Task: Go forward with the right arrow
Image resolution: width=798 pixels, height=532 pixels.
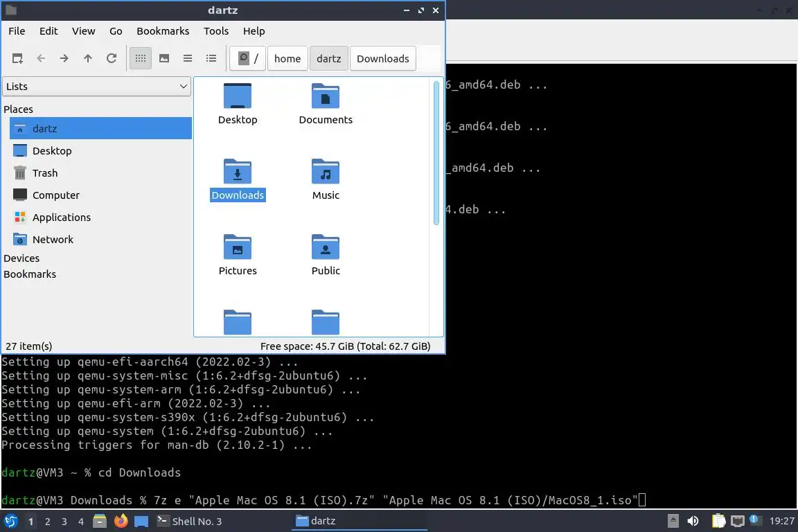Action: [64, 59]
